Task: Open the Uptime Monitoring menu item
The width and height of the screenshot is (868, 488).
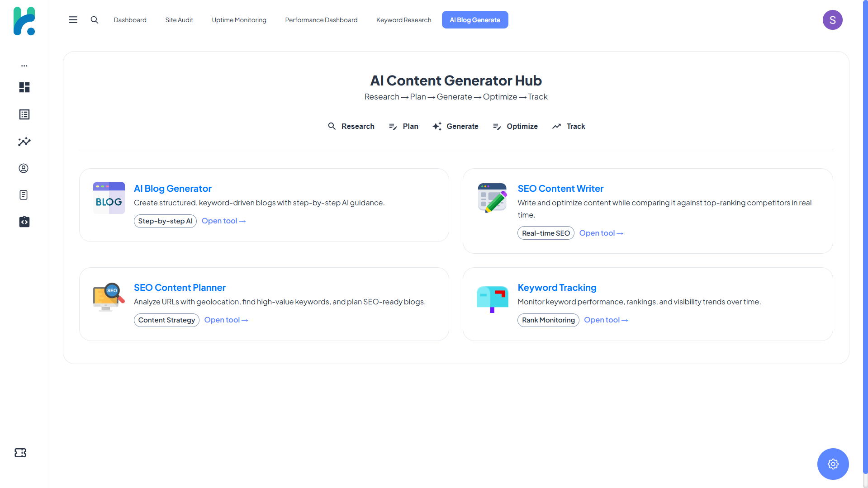Action: pos(239,20)
